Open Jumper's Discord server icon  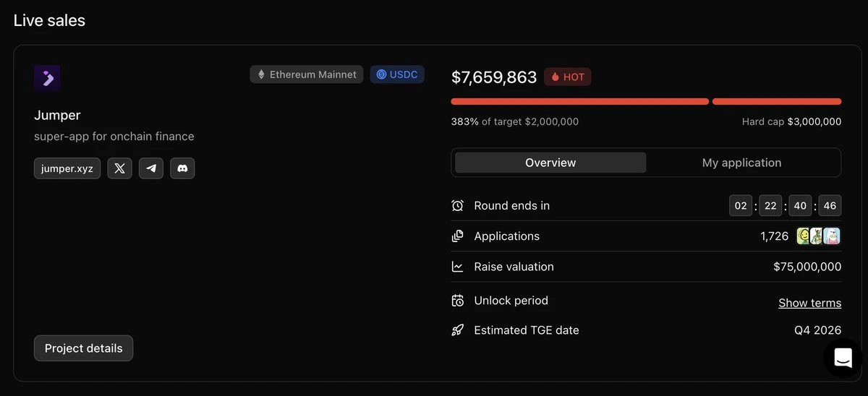[182, 168]
